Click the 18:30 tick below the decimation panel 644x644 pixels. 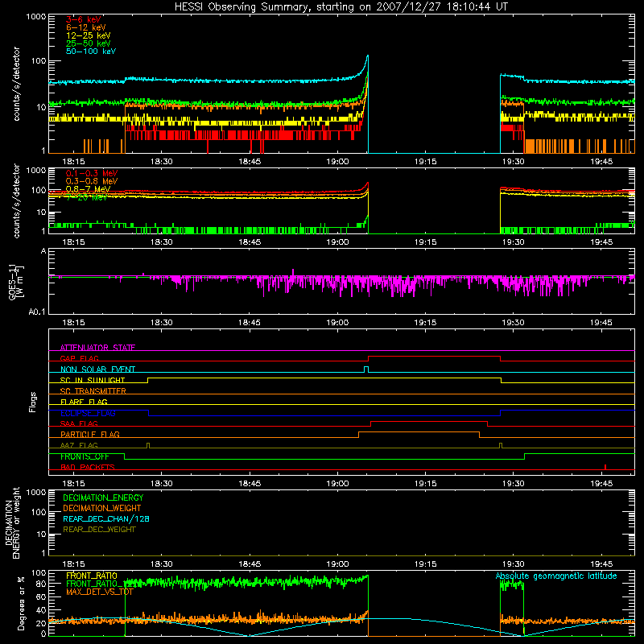162,564
